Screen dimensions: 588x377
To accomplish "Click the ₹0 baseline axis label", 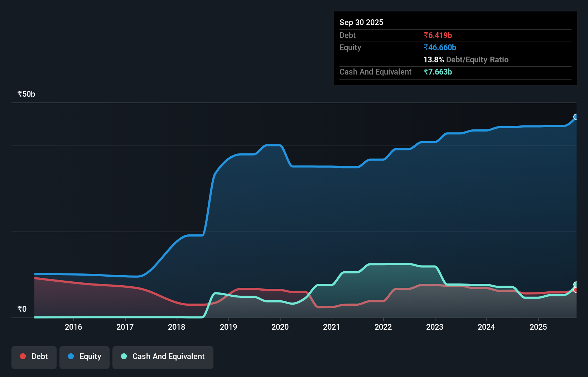I will pyautogui.click(x=22, y=309).
